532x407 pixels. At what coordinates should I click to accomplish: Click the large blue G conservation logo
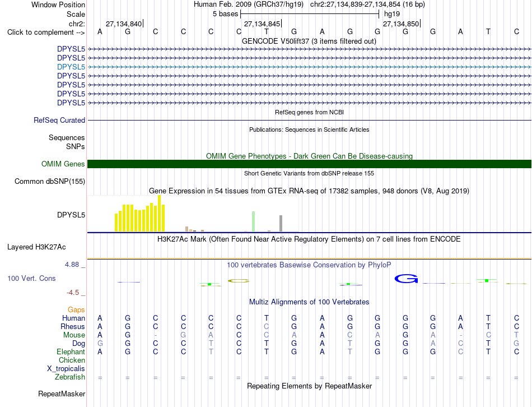[406, 279]
